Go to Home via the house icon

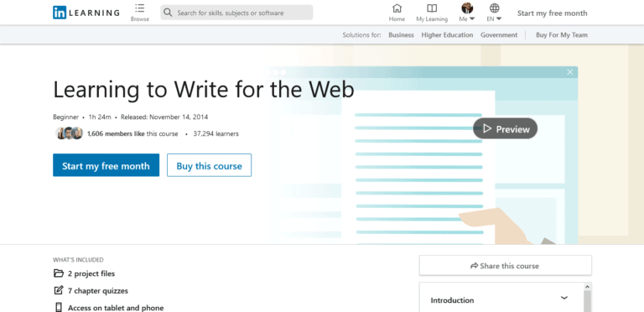[x=397, y=8]
